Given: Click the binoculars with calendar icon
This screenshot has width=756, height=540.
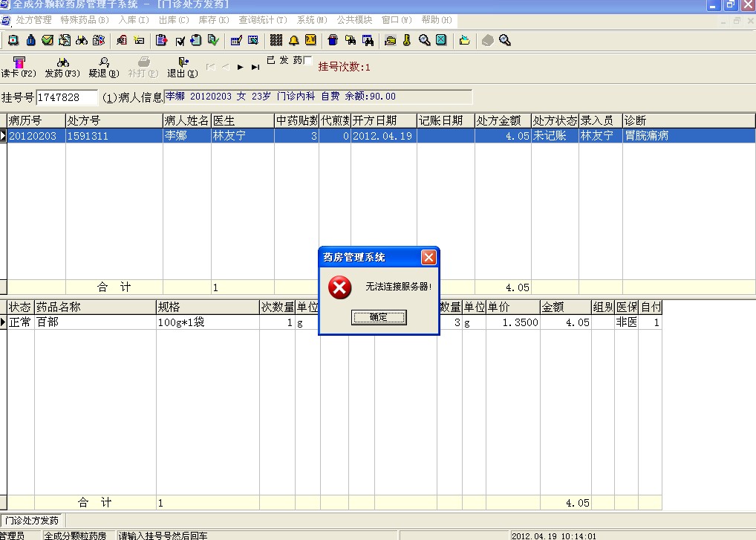Looking at the screenshot, I should pyautogui.click(x=368, y=41).
